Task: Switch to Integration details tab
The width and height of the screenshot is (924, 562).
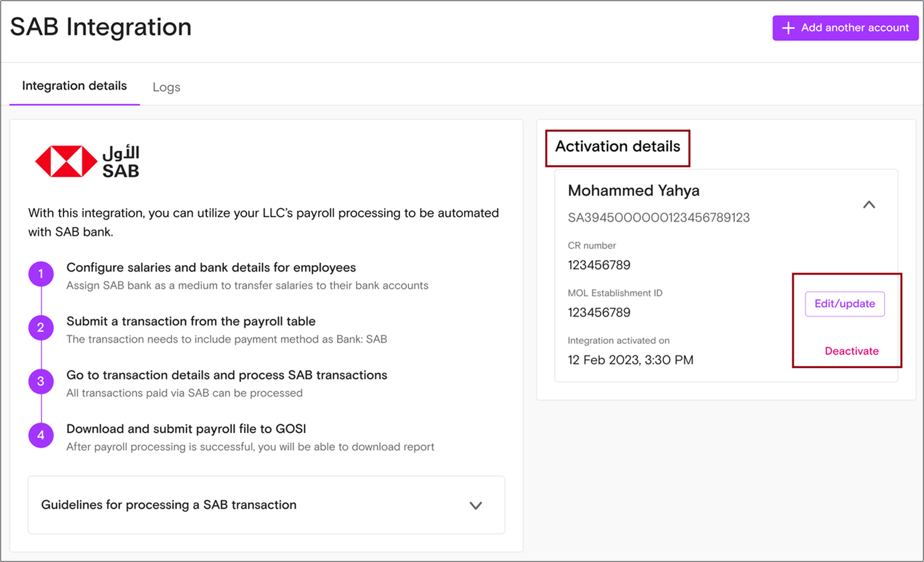Action: pos(75,86)
